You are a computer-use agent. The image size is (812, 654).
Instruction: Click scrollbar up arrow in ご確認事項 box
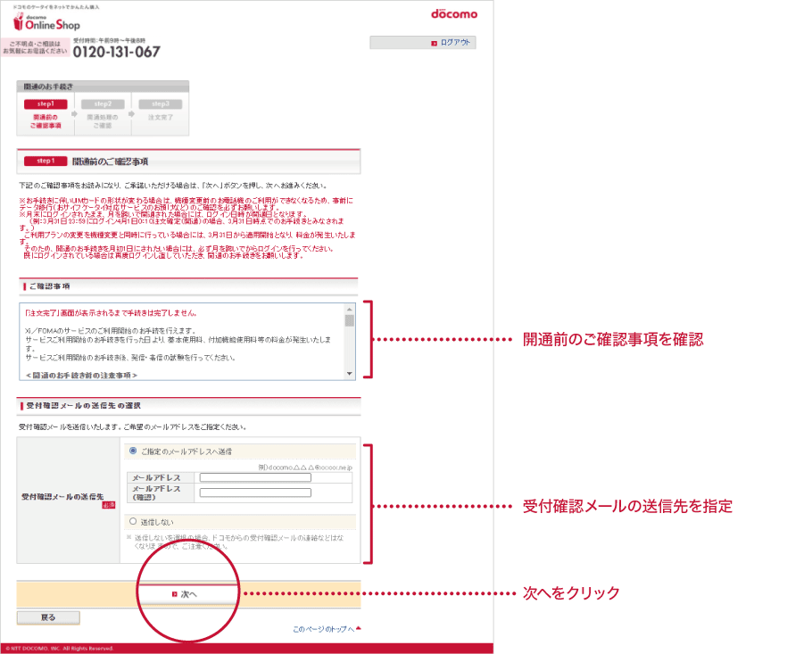pyautogui.click(x=350, y=309)
